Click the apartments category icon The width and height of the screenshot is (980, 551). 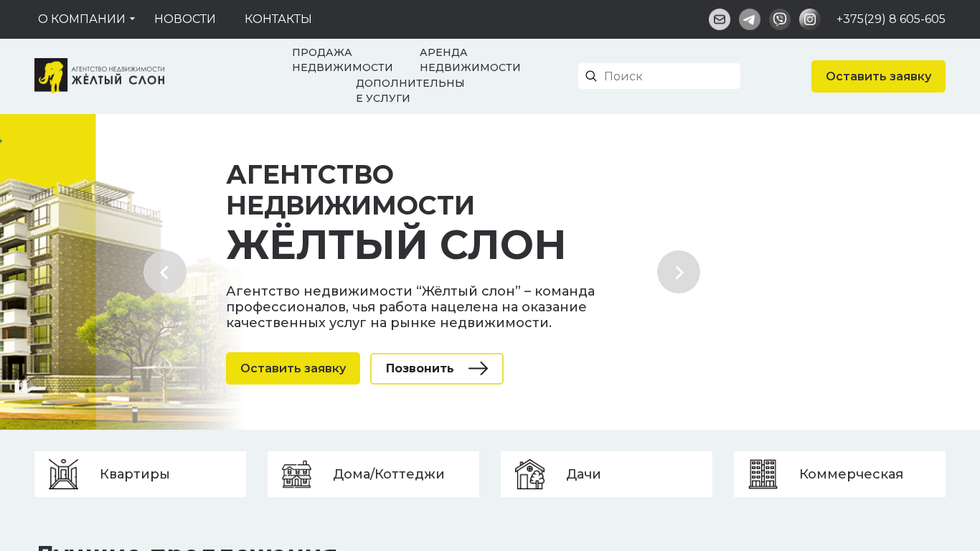[63, 474]
